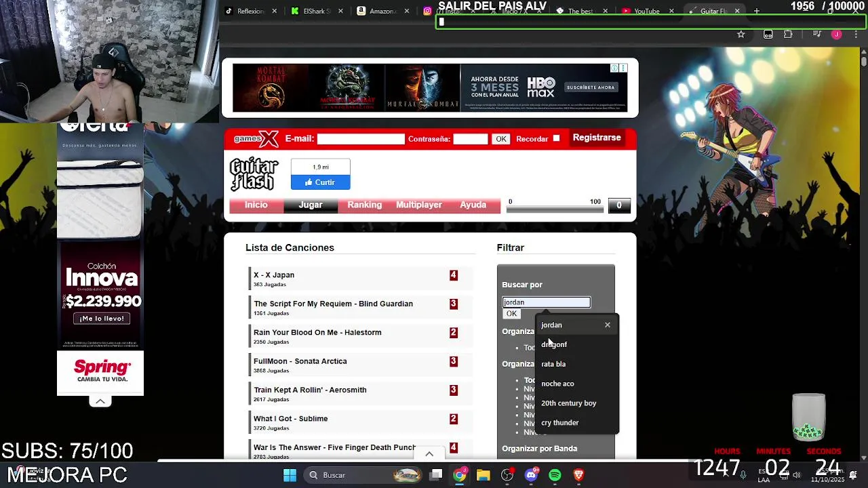Click 'Me lo llevo' in the Innova ad

point(102,319)
